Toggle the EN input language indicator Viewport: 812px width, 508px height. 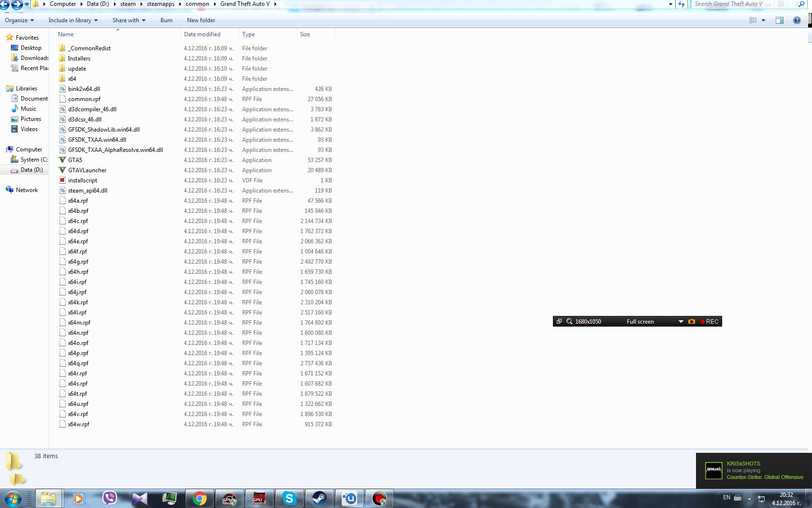(x=726, y=497)
